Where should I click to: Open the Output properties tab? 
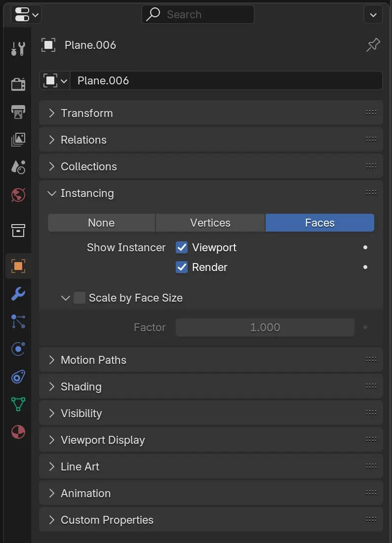[x=18, y=112]
